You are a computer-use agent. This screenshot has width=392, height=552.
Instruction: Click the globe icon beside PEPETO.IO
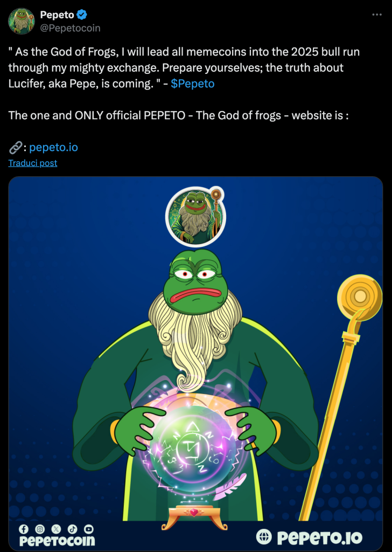point(264,537)
